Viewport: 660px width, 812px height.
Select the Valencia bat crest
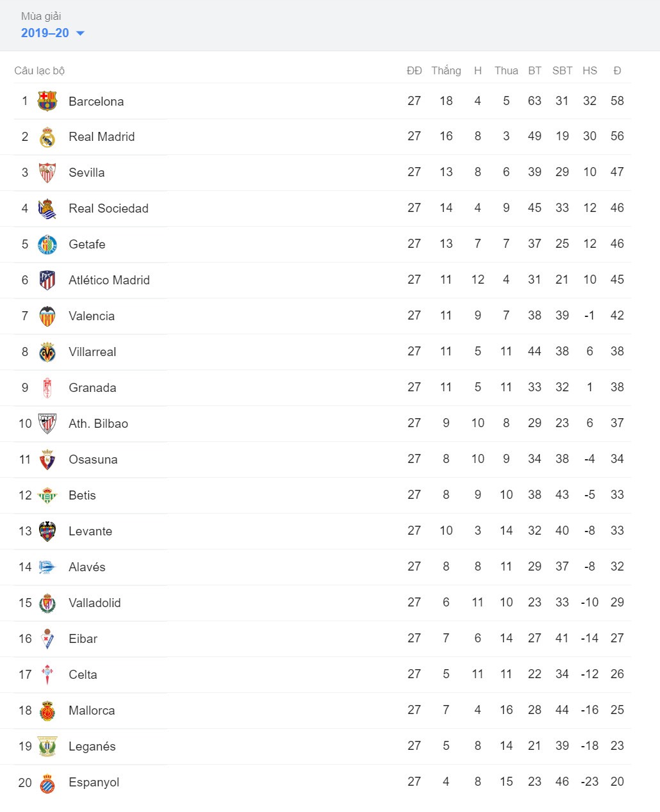click(x=47, y=316)
